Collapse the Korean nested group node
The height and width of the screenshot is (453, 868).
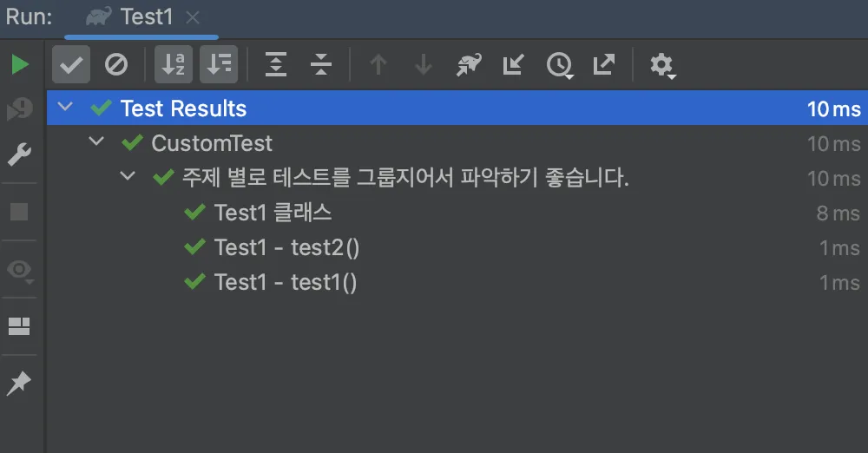pos(128,175)
